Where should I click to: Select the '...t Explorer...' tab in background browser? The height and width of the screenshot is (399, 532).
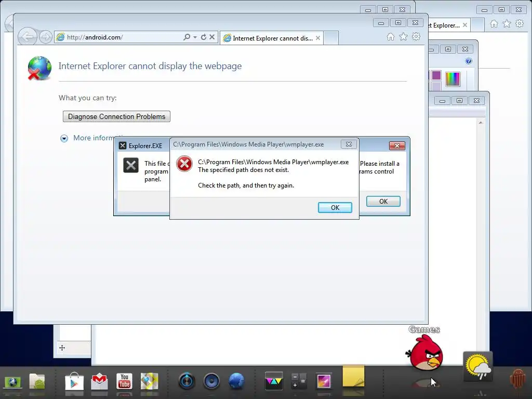[x=444, y=25]
